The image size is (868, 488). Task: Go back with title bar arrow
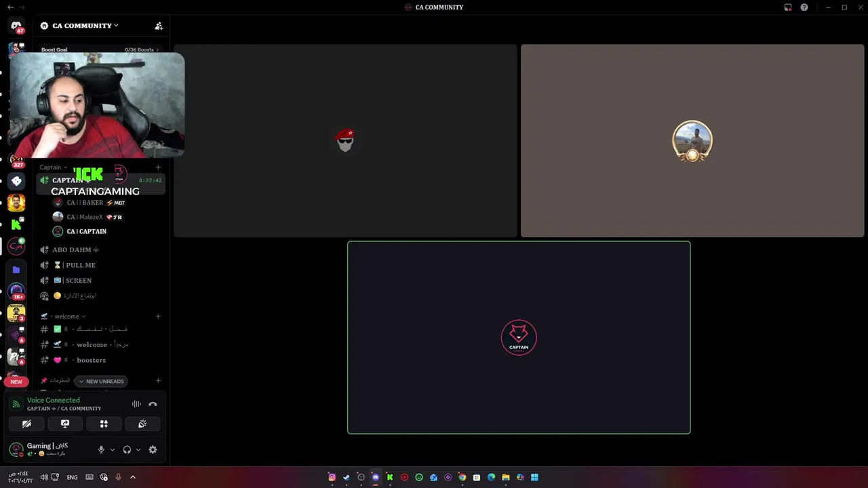point(10,7)
